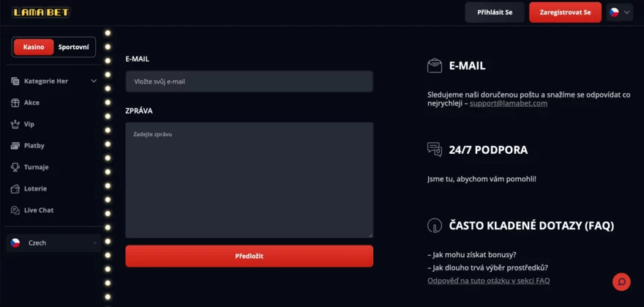Click the LamaBet logo

[41, 12]
